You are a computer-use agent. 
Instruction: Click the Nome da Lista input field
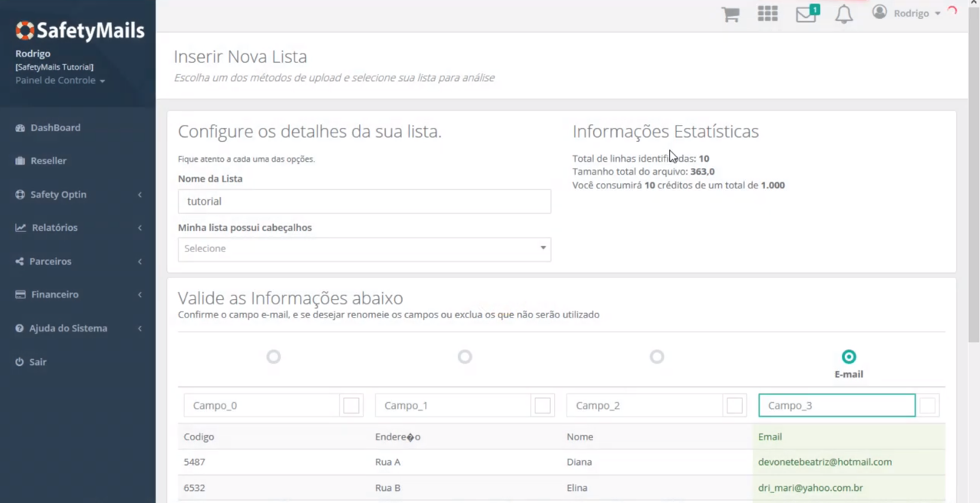pos(364,201)
